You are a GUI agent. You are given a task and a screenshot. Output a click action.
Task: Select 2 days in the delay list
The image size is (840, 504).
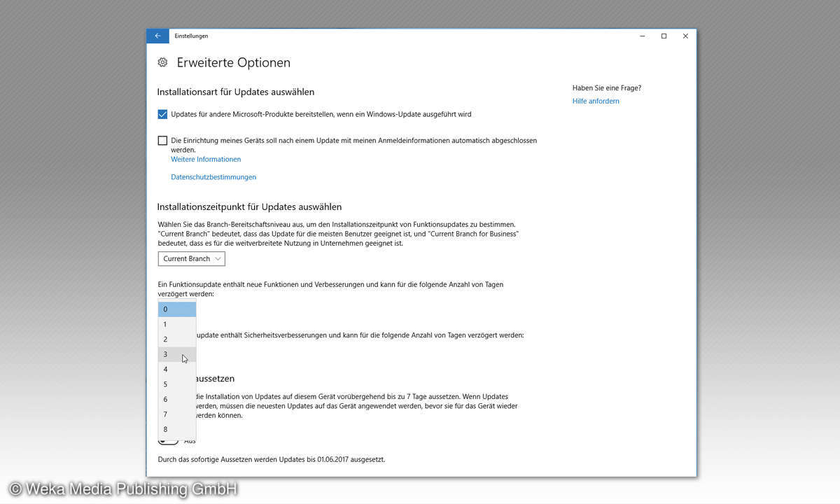click(177, 339)
